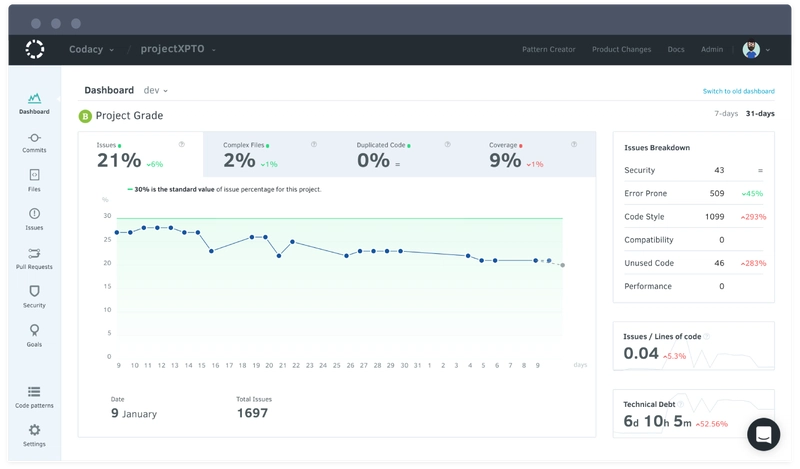
Task: Select the Issues 21% metric tab
Action: pyautogui.click(x=141, y=155)
